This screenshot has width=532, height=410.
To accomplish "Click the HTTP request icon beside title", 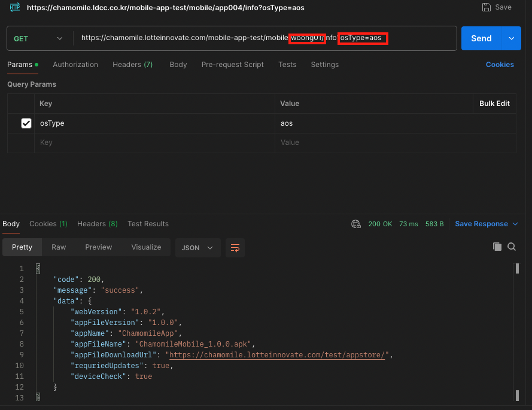I will [15, 7].
